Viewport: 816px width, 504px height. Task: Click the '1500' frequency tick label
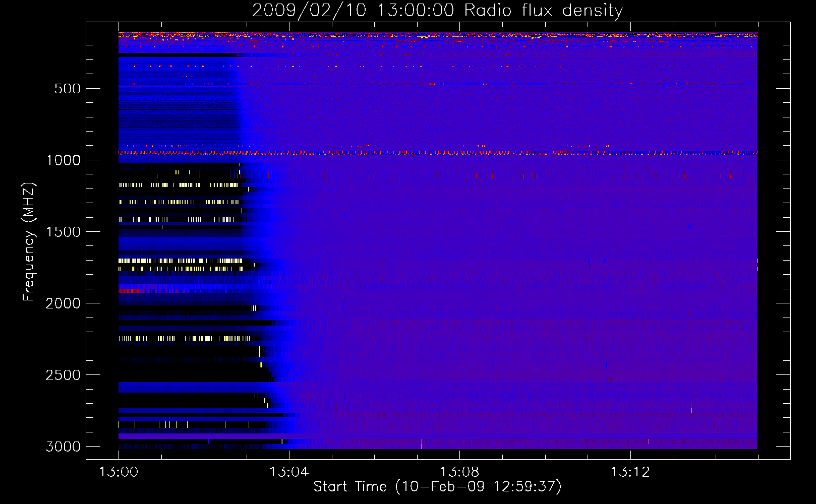coord(63,232)
